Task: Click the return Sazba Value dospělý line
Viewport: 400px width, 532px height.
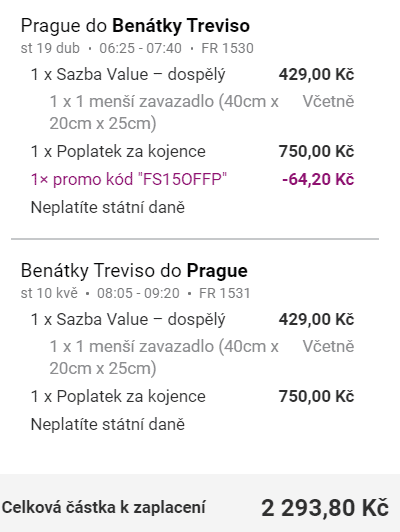Action: [128, 319]
